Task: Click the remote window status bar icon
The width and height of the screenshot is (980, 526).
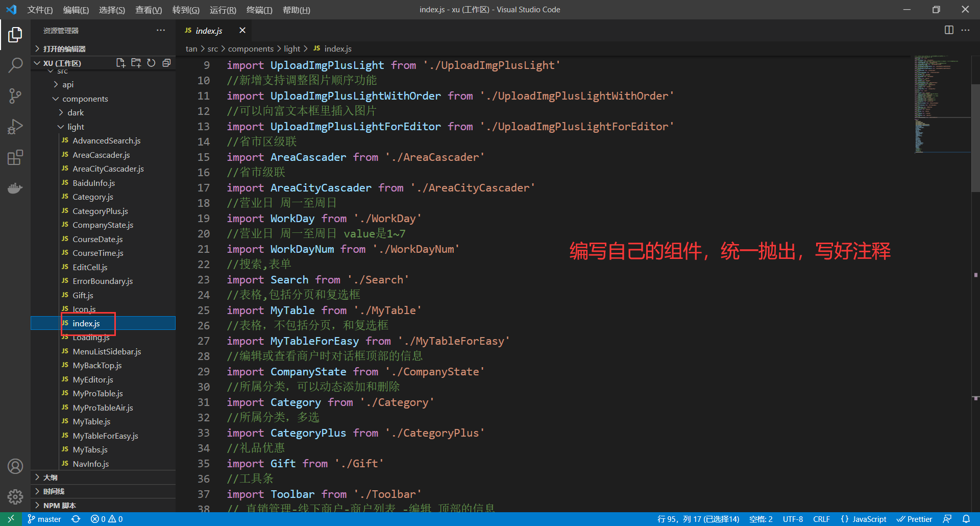Action: point(11,519)
